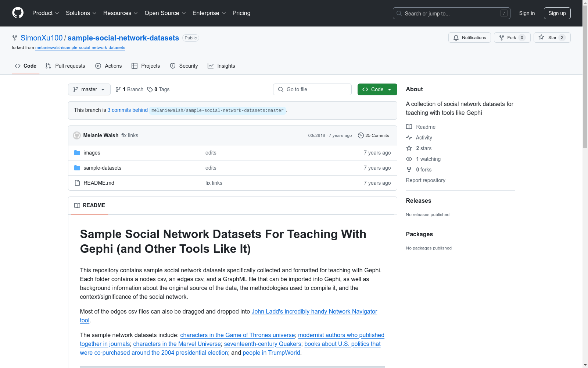Click the GitHub logo icon
Screen dimensions: 588x368
(18, 13)
